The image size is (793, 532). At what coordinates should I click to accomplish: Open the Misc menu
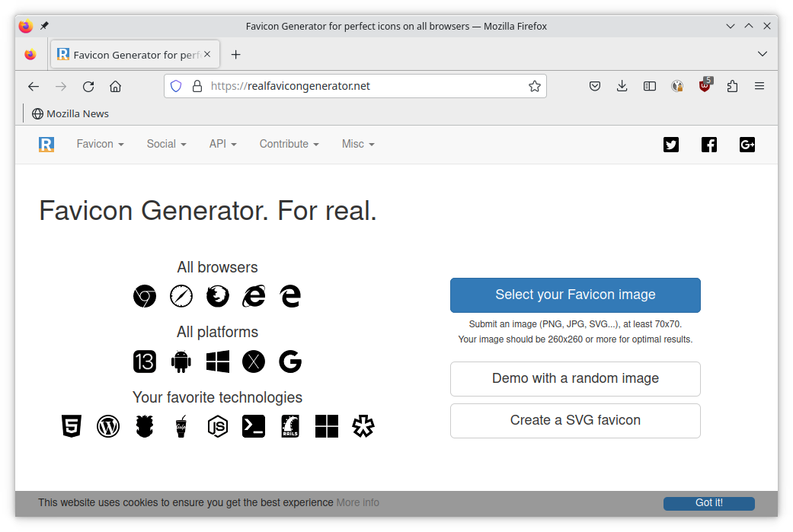358,144
